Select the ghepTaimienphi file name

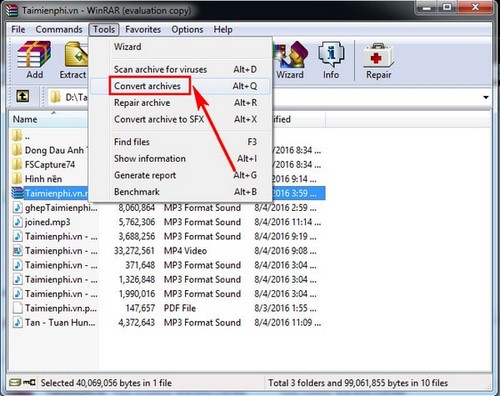[x=61, y=208]
